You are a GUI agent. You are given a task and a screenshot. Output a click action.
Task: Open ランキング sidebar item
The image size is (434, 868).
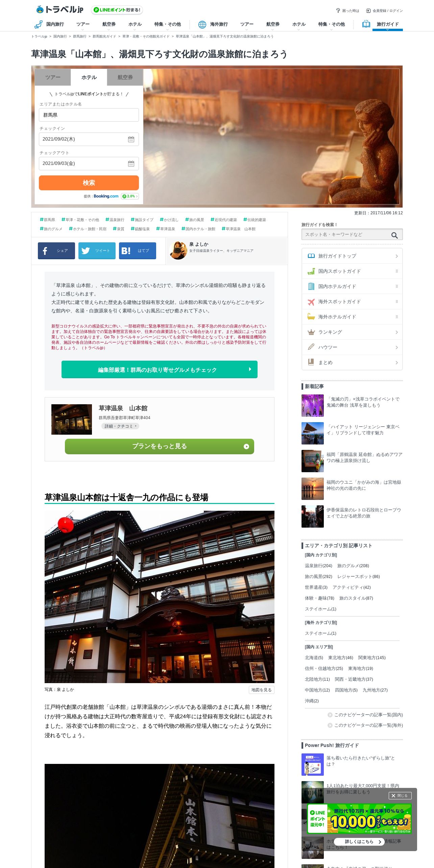click(x=352, y=332)
